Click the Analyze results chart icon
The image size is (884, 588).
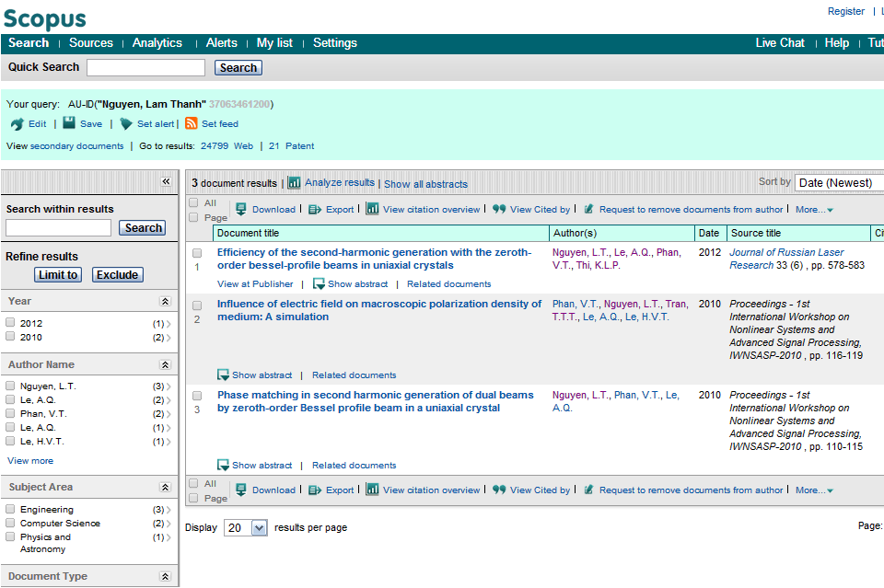pos(294,182)
